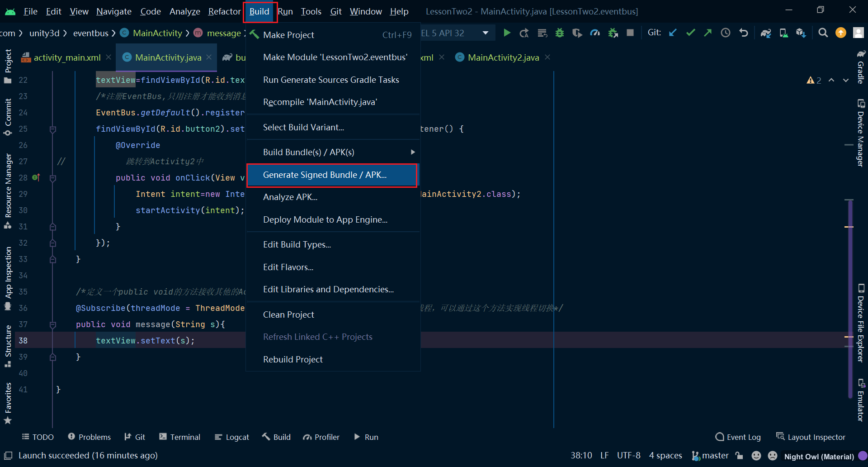
Task: Open Git history clock icon
Action: [726, 33]
